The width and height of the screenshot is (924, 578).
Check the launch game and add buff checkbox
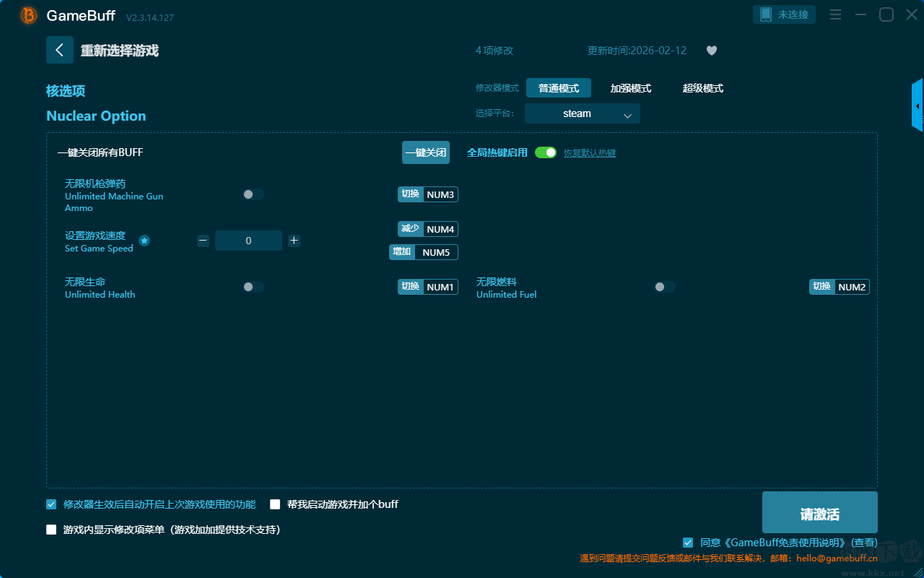[275, 504]
